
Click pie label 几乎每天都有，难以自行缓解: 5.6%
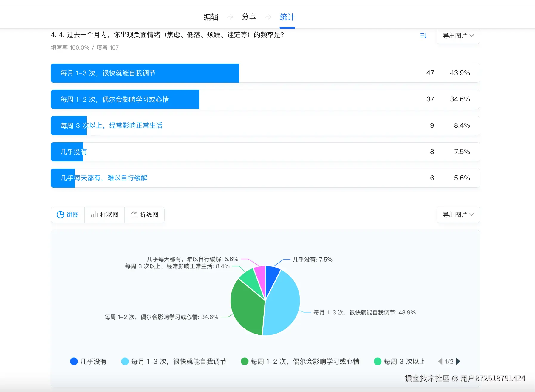pos(192,259)
